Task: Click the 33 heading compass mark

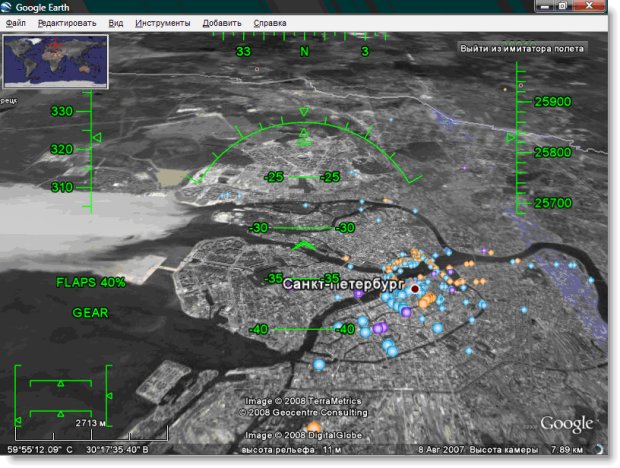Action: 243,51
